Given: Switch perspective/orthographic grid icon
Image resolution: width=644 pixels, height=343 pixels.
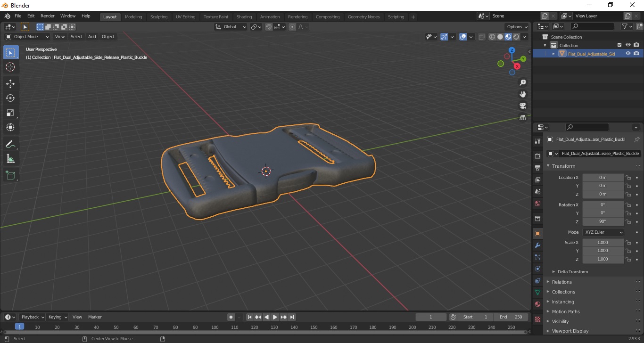Looking at the screenshot, I should [522, 118].
